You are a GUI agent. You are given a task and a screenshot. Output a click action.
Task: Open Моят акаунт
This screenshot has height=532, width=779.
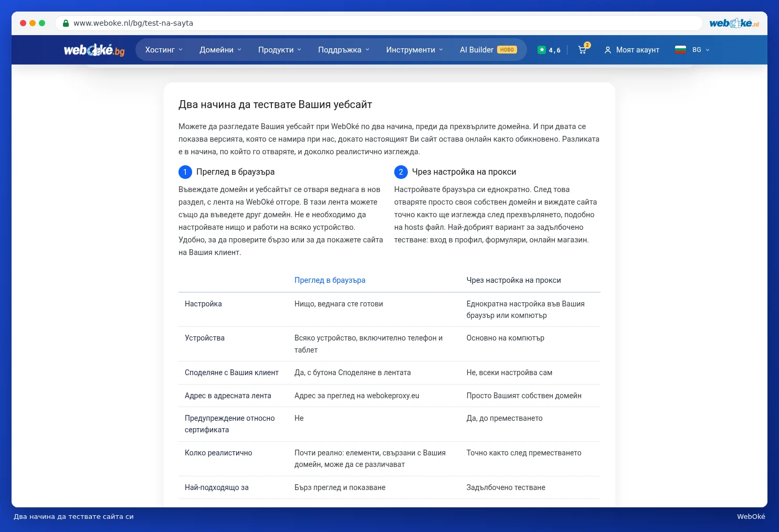(x=638, y=50)
